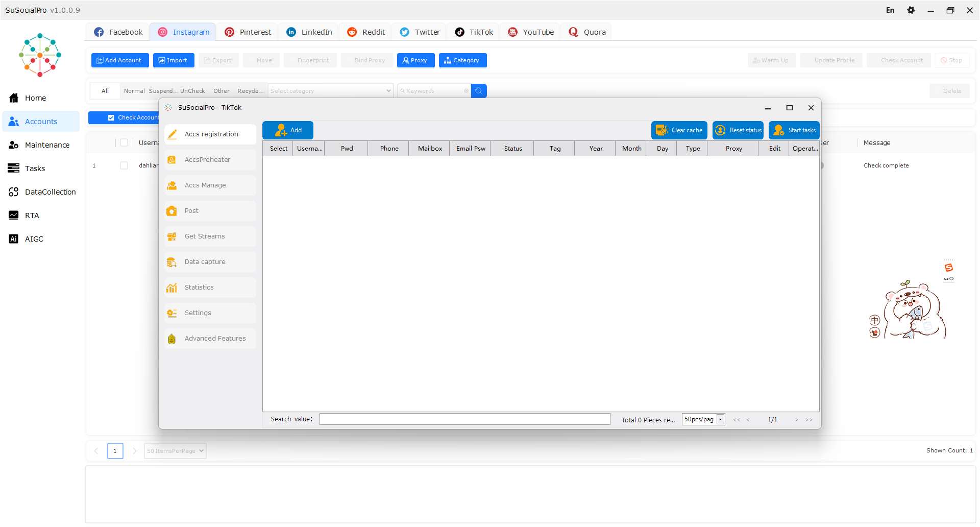980x527 pixels.
Task: Open Statistics in TikTok dialog
Action: pos(210,288)
